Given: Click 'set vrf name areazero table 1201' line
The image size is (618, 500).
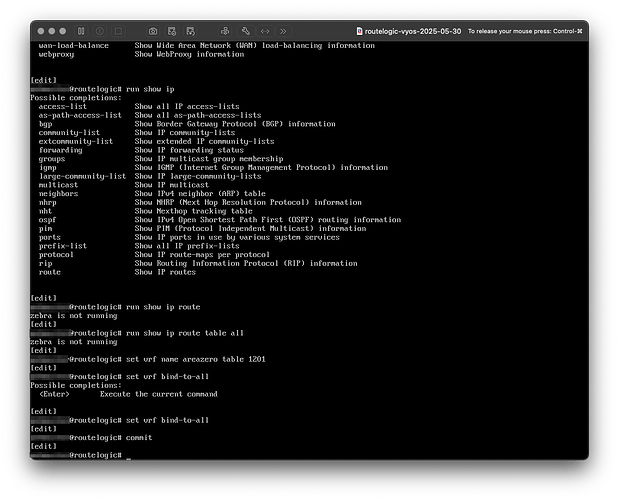Looking at the screenshot, I should pyautogui.click(x=195, y=359).
